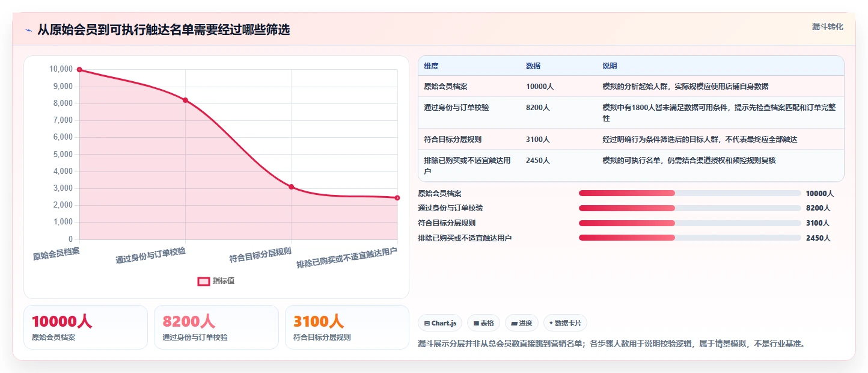Open the 8200人 data card

coord(216,327)
